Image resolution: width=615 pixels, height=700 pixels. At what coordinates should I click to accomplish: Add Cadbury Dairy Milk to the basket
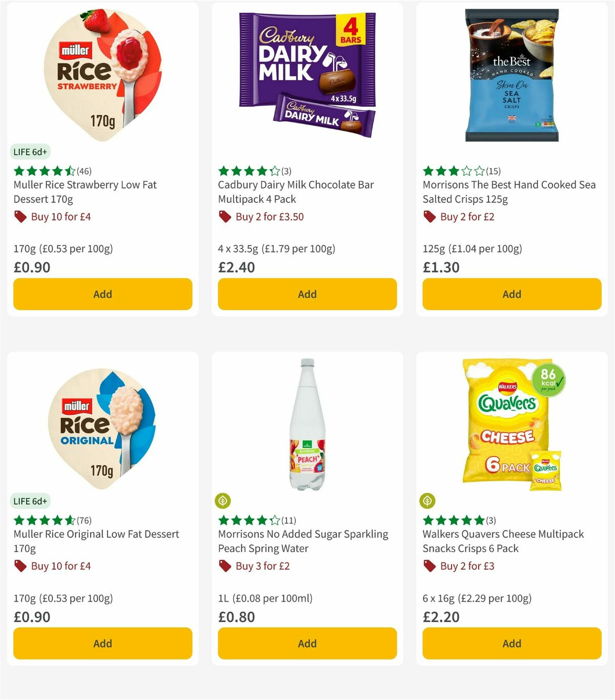pyautogui.click(x=307, y=294)
